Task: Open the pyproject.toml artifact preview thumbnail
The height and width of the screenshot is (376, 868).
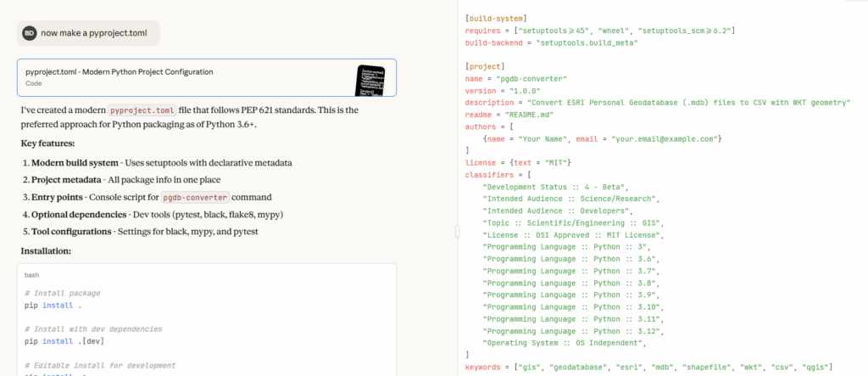Action: coord(370,80)
